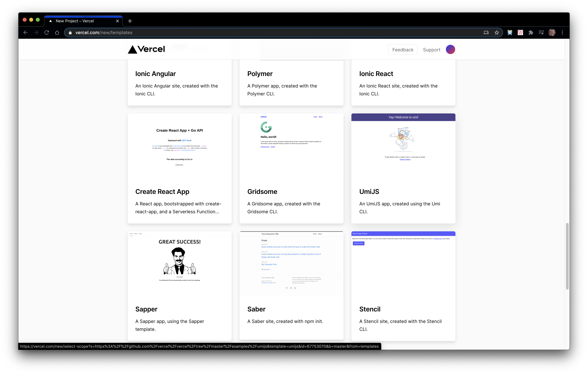Select the Ionic Angular template card
588x374 pixels.
pyautogui.click(x=179, y=83)
